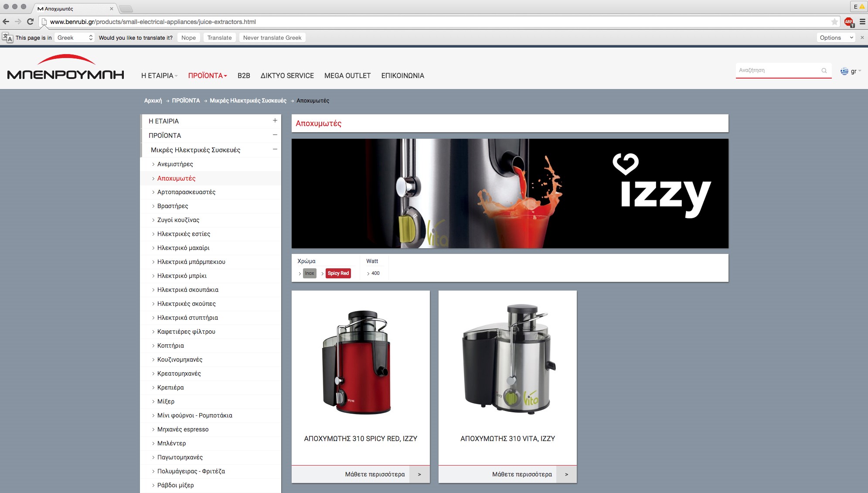Viewport: 868px width, 493px height.
Task: Bookmark page with the star icon
Action: coord(834,21)
